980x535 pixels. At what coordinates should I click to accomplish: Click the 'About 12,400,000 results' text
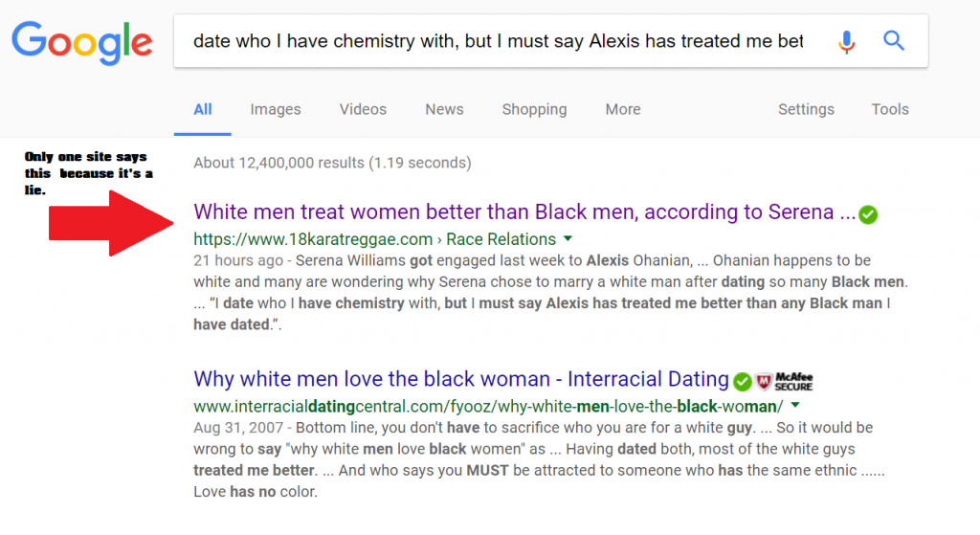click(x=332, y=163)
